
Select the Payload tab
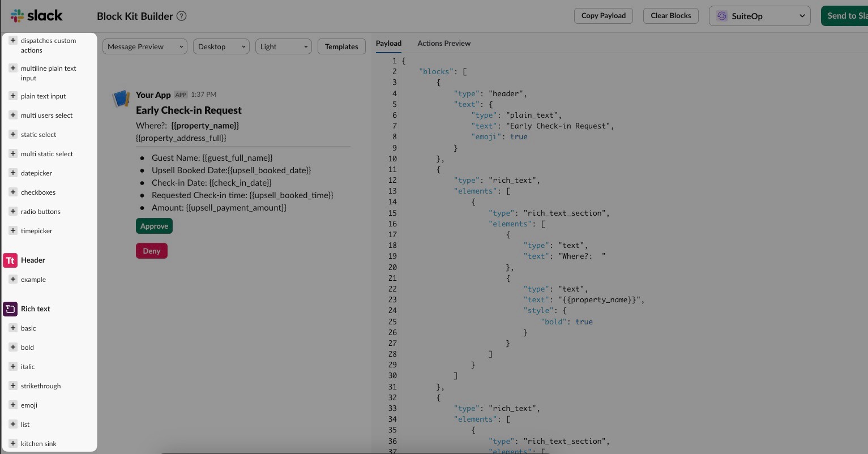coord(388,43)
